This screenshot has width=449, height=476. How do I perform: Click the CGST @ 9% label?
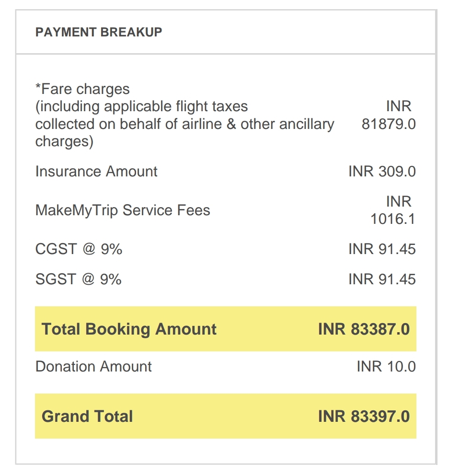(79, 249)
